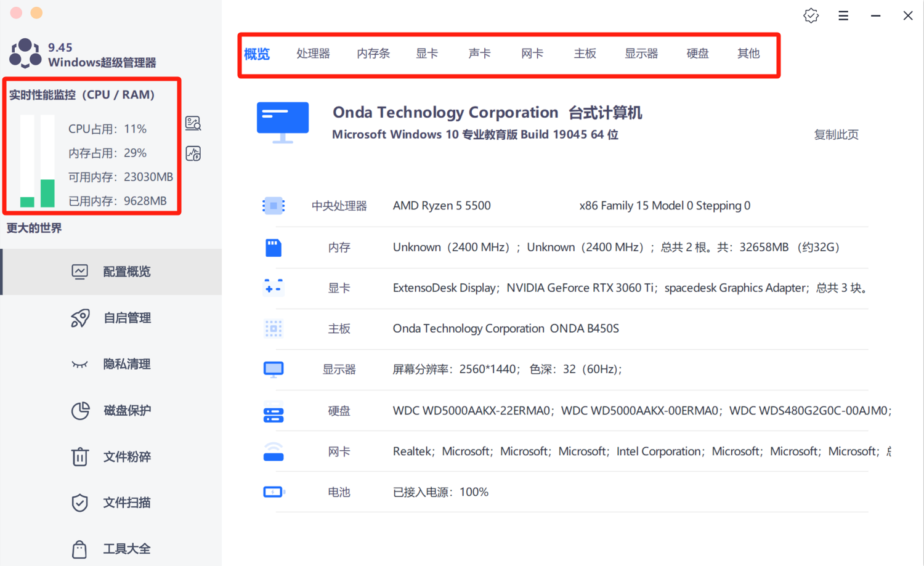Click the 磁盘保护 pie chart icon
This screenshot has width=924, height=566.
(x=80, y=410)
